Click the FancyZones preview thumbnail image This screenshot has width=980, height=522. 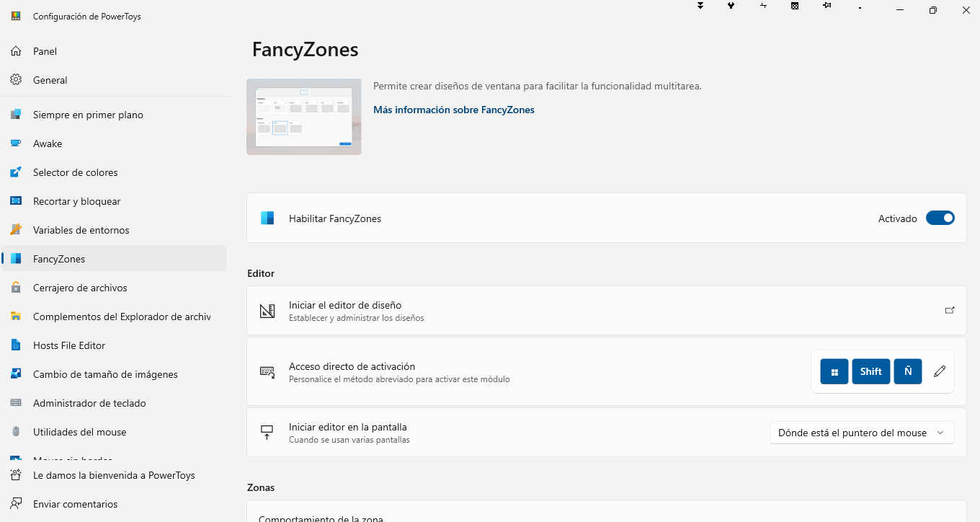[x=303, y=117]
